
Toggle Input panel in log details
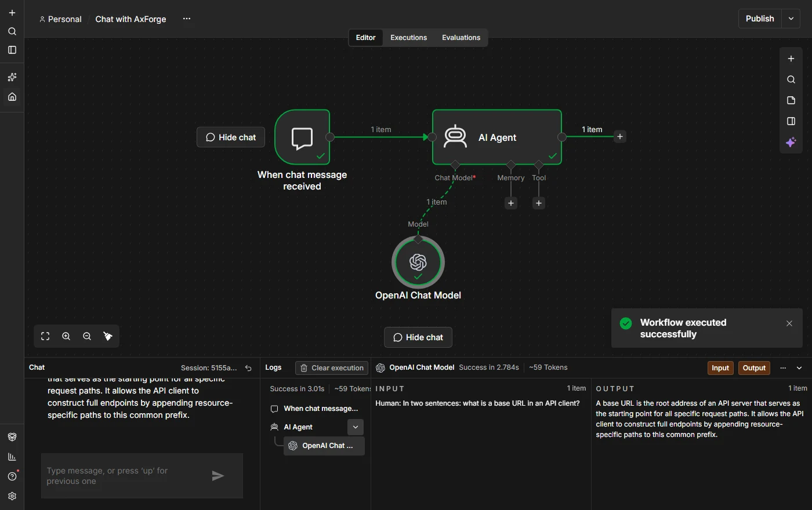[x=720, y=368]
